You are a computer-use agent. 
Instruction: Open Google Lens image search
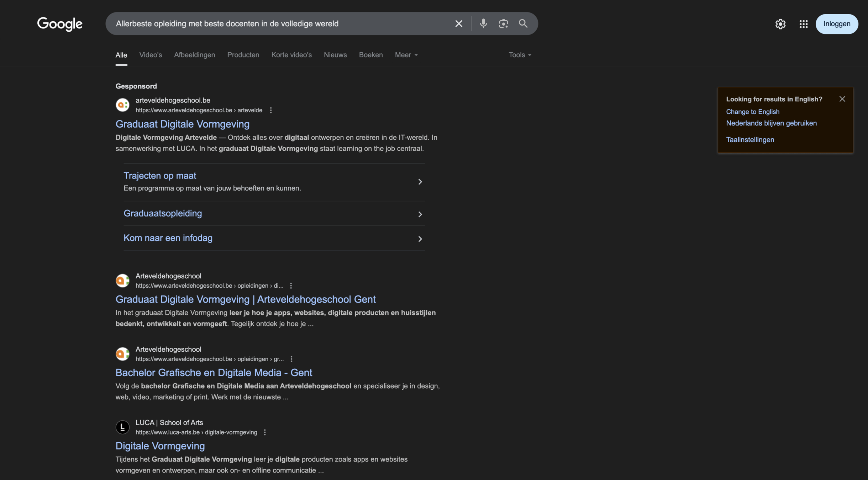tap(503, 24)
